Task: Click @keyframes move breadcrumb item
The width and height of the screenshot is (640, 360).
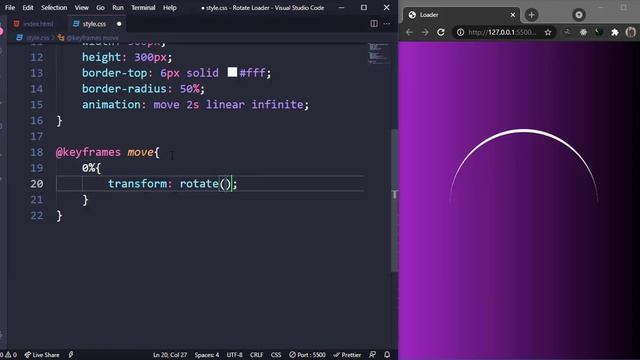Action: 92,38
